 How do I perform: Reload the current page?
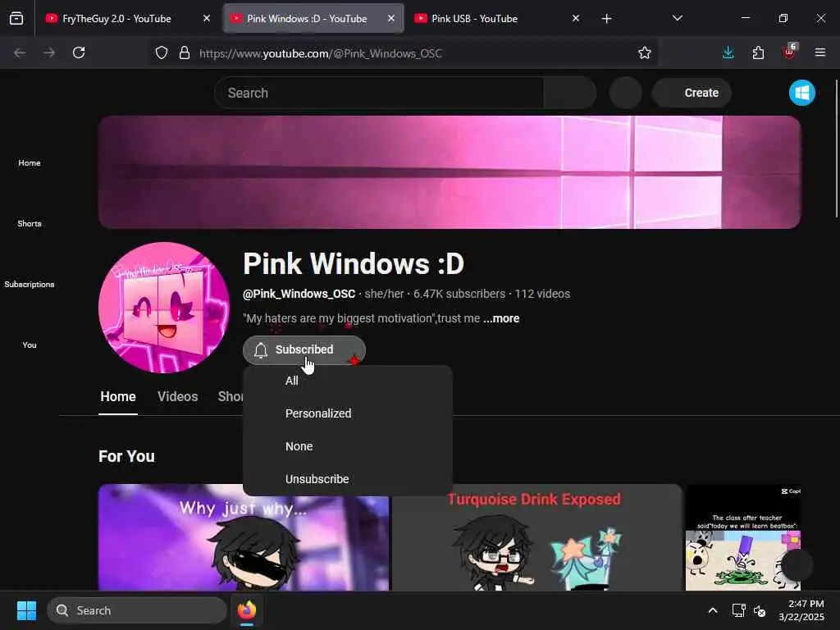pos(79,52)
